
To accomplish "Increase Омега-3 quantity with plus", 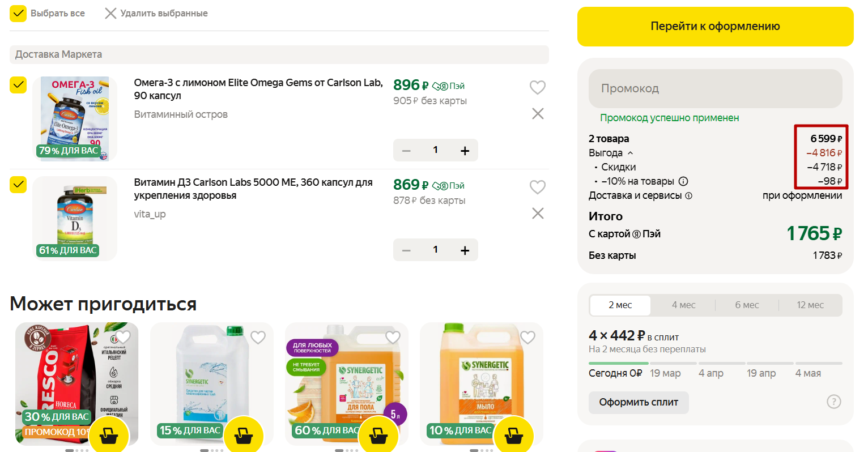I will [x=465, y=151].
